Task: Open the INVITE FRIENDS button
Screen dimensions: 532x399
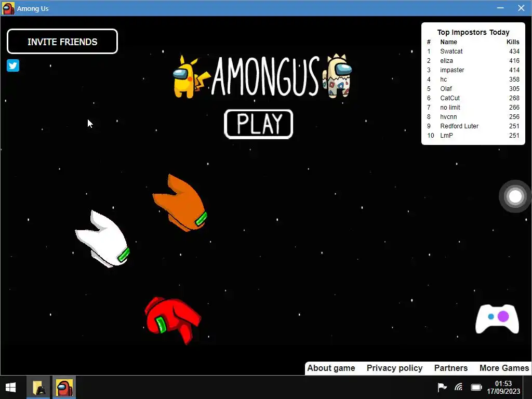Action: (62, 42)
